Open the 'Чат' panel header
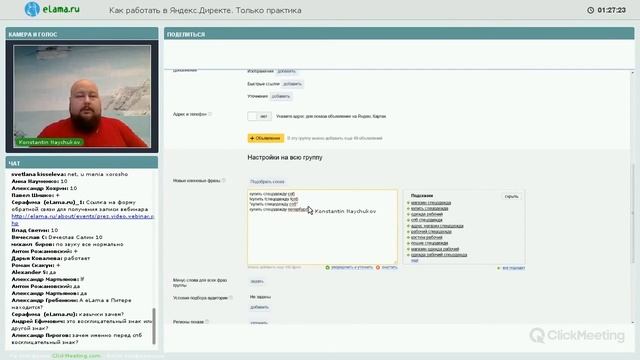This screenshot has width=640, height=360. click(82, 163)
